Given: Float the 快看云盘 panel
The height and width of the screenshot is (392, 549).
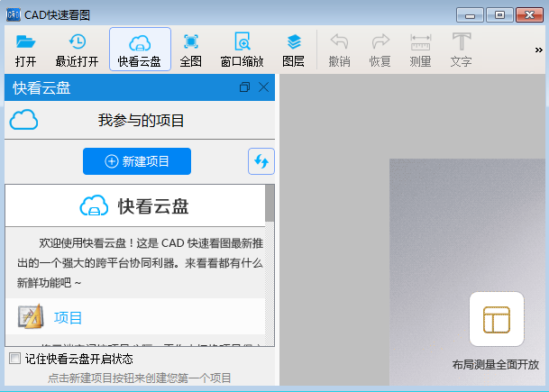Looking at the screenshot, I should (244, 87).
